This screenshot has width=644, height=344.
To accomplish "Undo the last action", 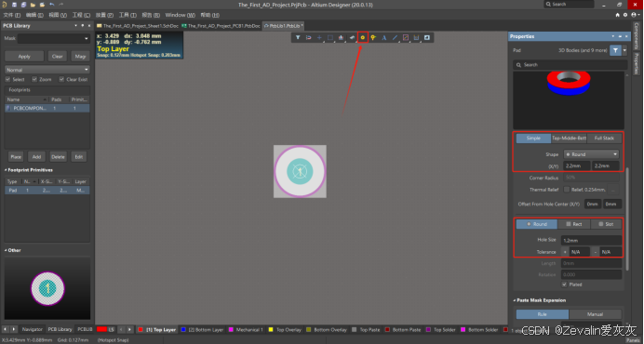I will pyautogui.click(x=52, y=5).
